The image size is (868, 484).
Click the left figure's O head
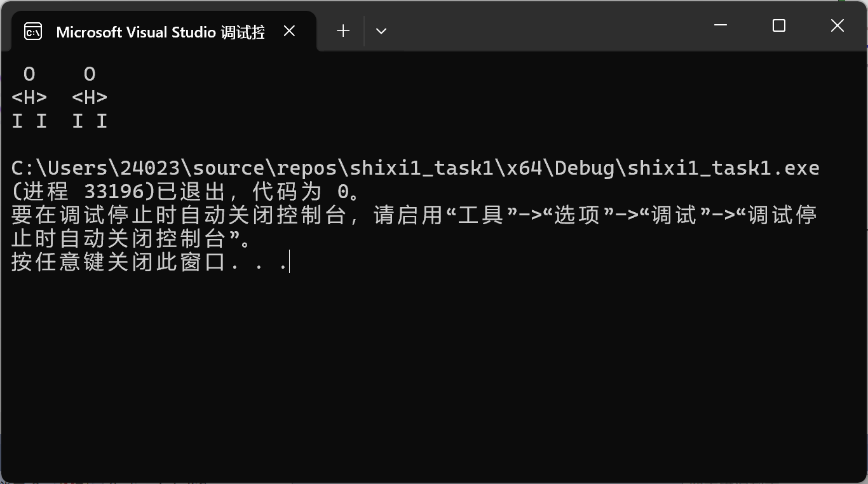click(x=29, y=74)
